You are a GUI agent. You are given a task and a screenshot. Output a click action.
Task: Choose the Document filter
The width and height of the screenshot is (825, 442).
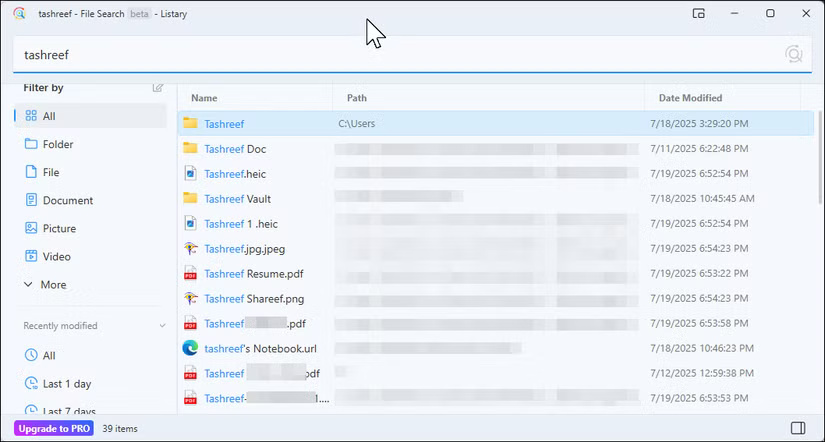click(x=67, y=200)
